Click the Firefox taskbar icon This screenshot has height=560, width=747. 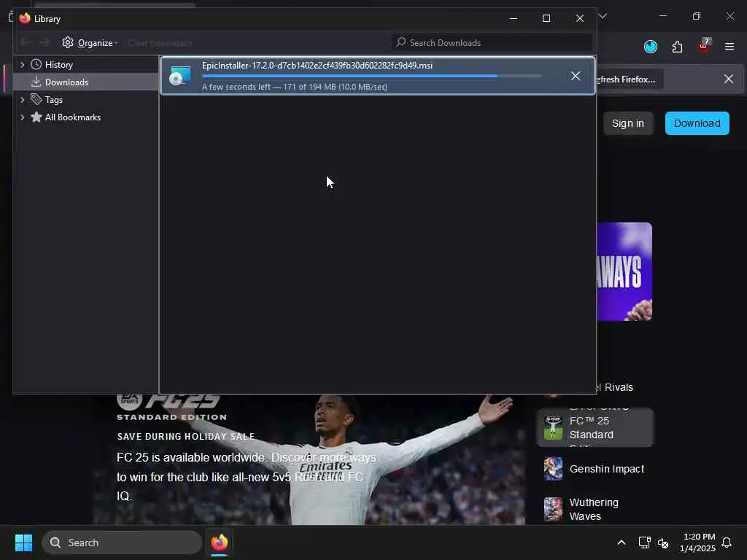(x=219, y=542)
